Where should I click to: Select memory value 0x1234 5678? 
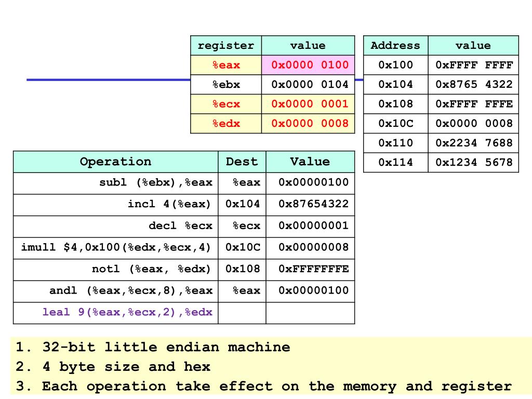pos(474,163)
